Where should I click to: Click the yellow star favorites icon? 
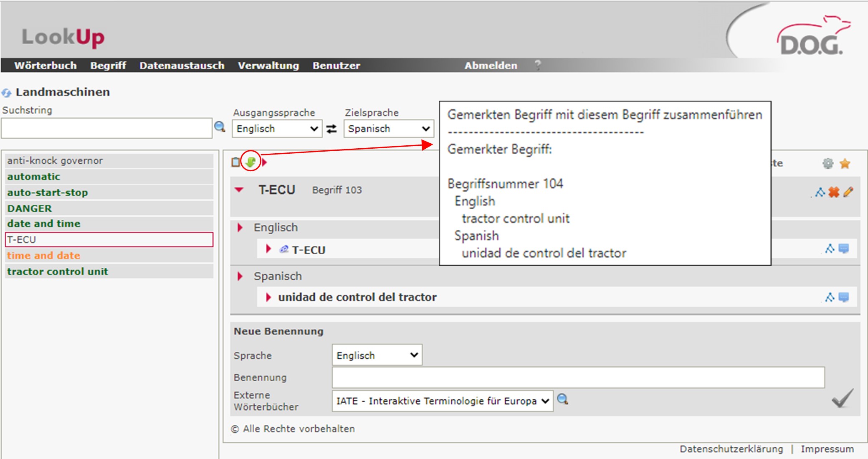pyautogui.click(x=845, y=164)
